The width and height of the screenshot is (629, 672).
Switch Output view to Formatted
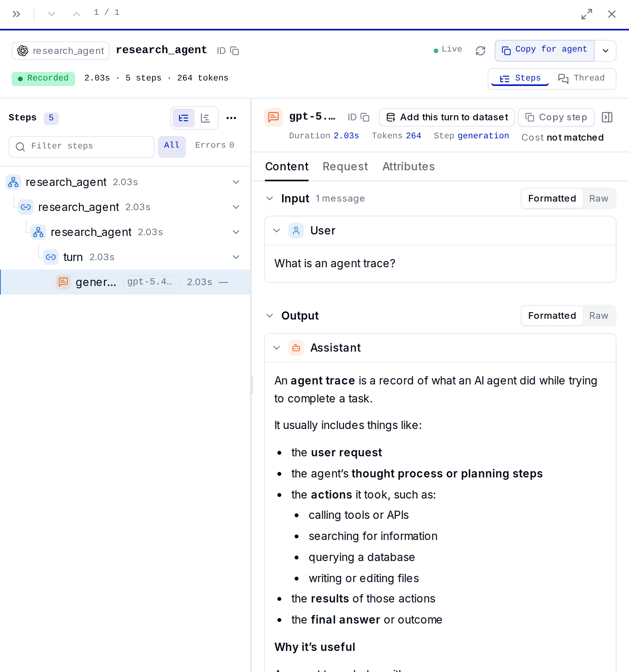coord(552,316)
